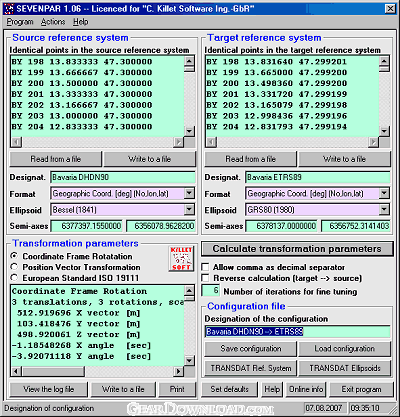Open the Program menu
Viewport: 400px width, 417px height.
[x=20, y=22]
